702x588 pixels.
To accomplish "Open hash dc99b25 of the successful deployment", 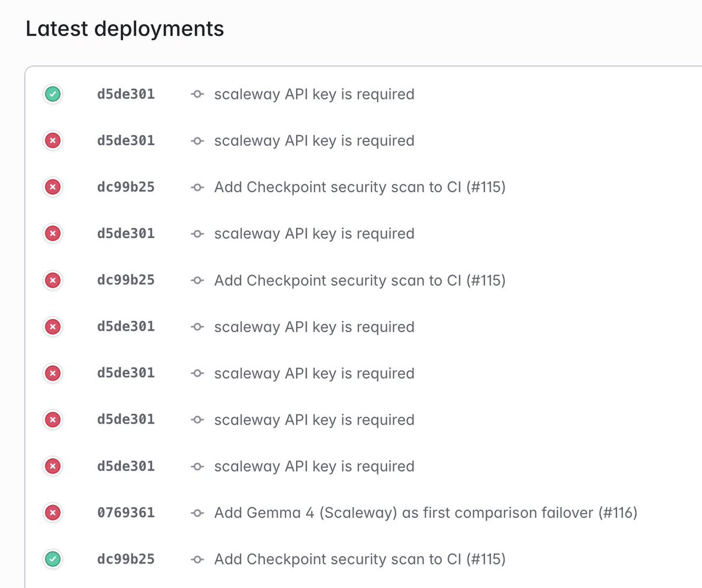I will [126, 560].
